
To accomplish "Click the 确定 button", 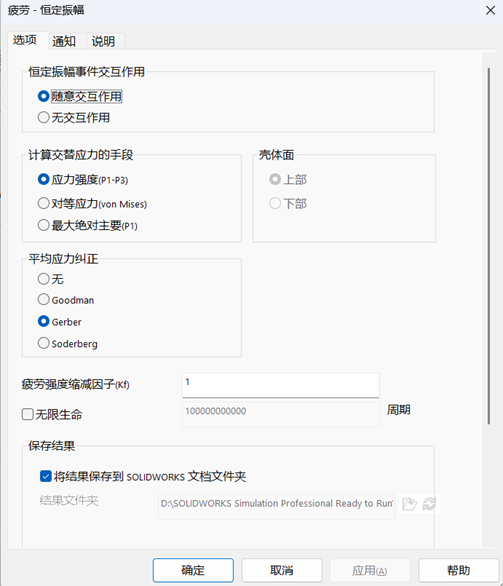I will point(193,570).
